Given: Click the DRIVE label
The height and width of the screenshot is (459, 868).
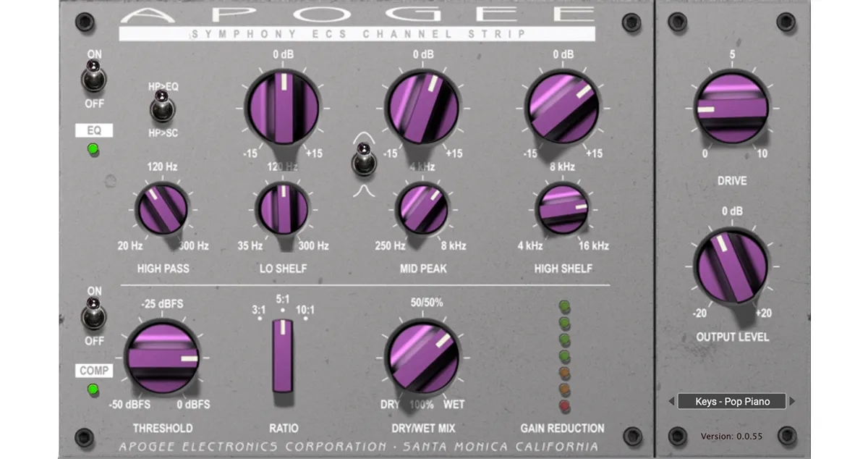Looking at the screenshot, I should click(732, 180).
